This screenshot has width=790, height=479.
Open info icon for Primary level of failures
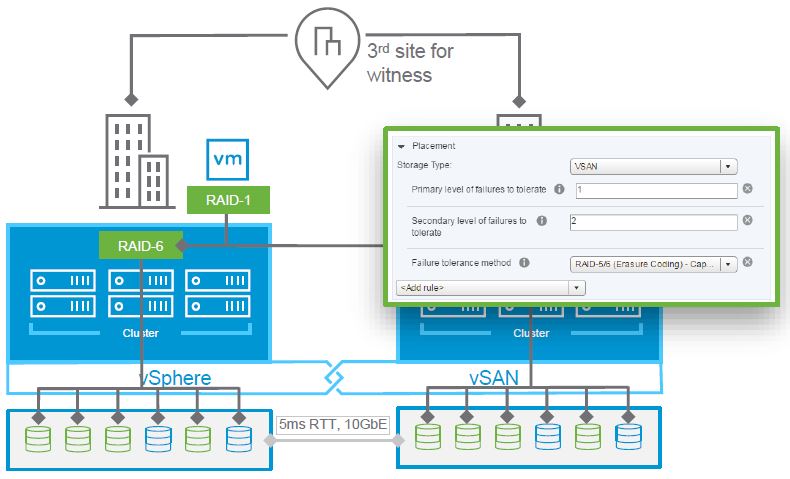(x=559, y=189)
